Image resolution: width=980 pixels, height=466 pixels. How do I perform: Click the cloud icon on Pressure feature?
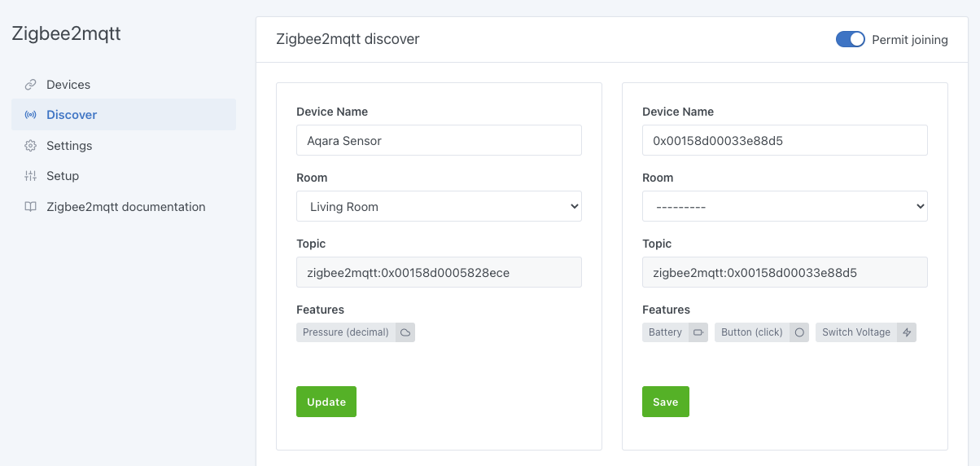[x=405, y=332]
